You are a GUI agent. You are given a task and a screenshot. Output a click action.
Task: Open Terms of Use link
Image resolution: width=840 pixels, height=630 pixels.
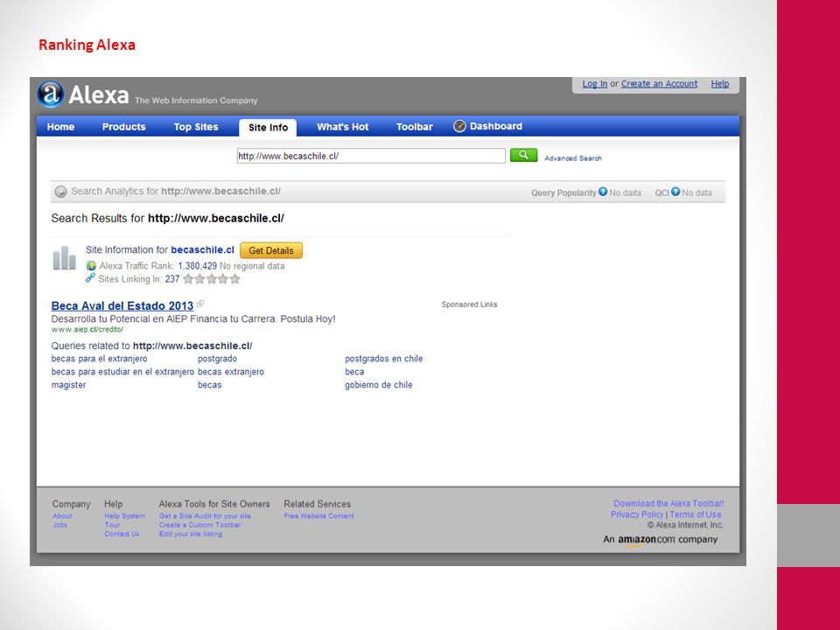(696, 514)
